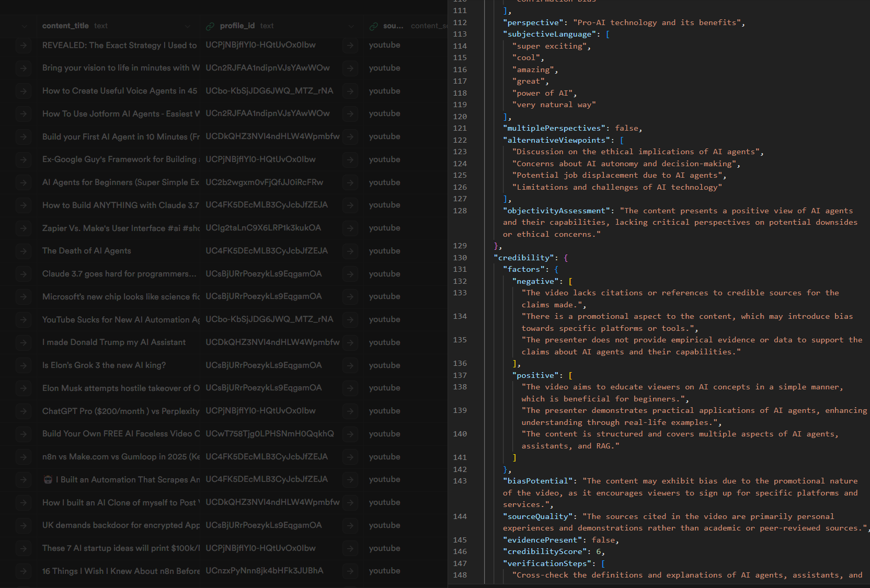Follow profile_id reference arrow in 'YouTube Sucks for New AI' row
Image resolution: width=870 pixels, height=588 pixels.
350,320
